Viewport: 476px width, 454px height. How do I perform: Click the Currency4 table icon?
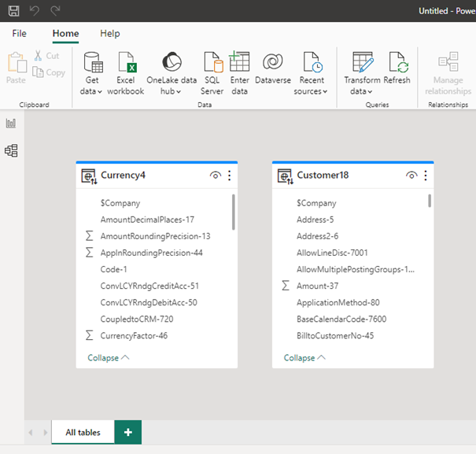click(89, 176)
